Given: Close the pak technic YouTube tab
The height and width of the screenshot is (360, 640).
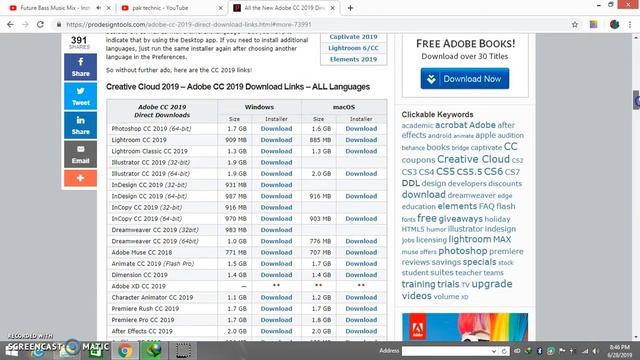Looking at the screenshot, I should click(220, 8).
